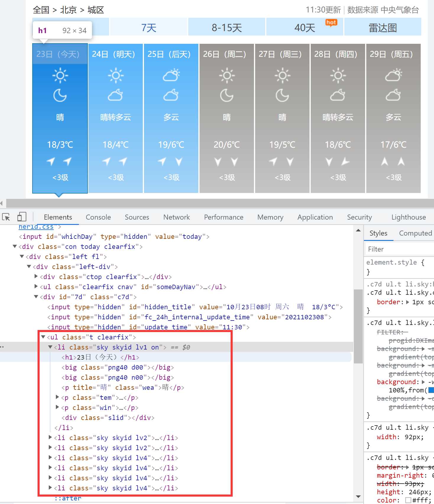The height and width of the screenshot is (504, 434).
Task: Click the orange hot badge on 40天
Action: pyautogui.click(x=331, y=23)
